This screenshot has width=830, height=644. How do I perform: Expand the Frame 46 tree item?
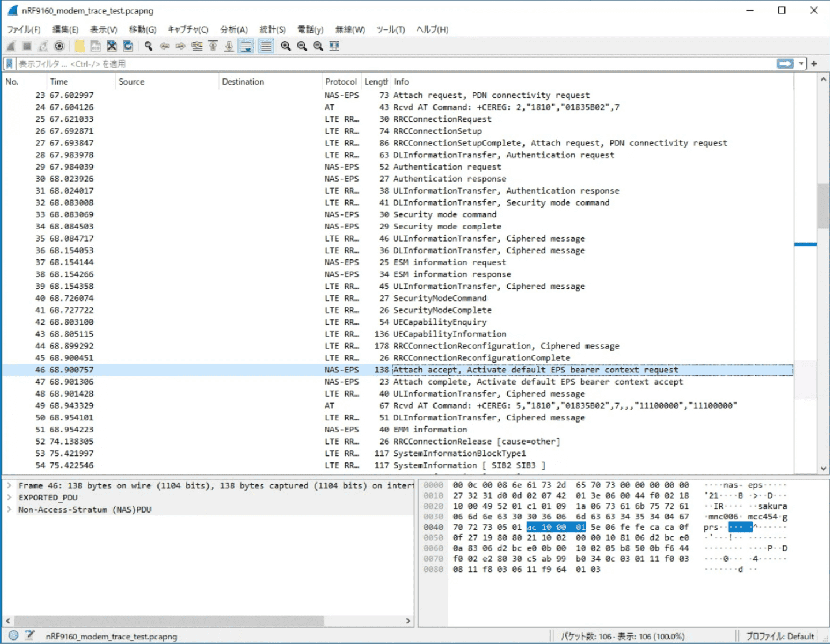click(x=9, y=486)
